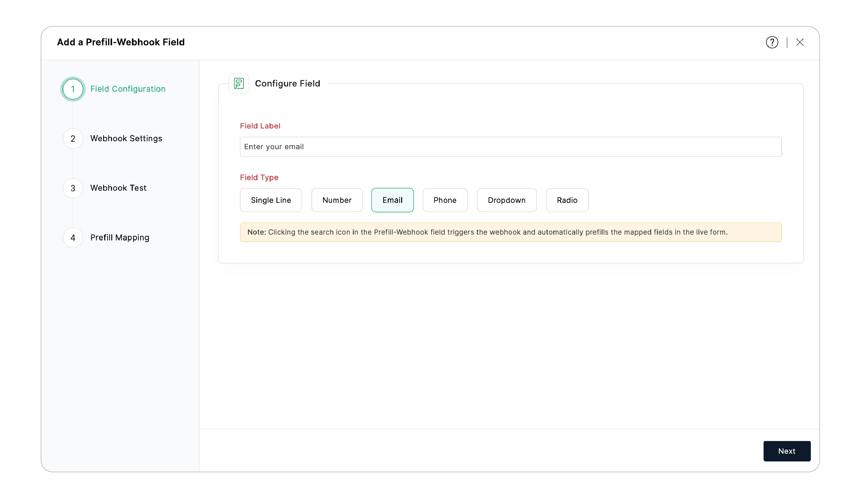Viewport: 849px width, 504px height.
Task: Open the Webhook Test step label
Action: [x=118, y=188]
